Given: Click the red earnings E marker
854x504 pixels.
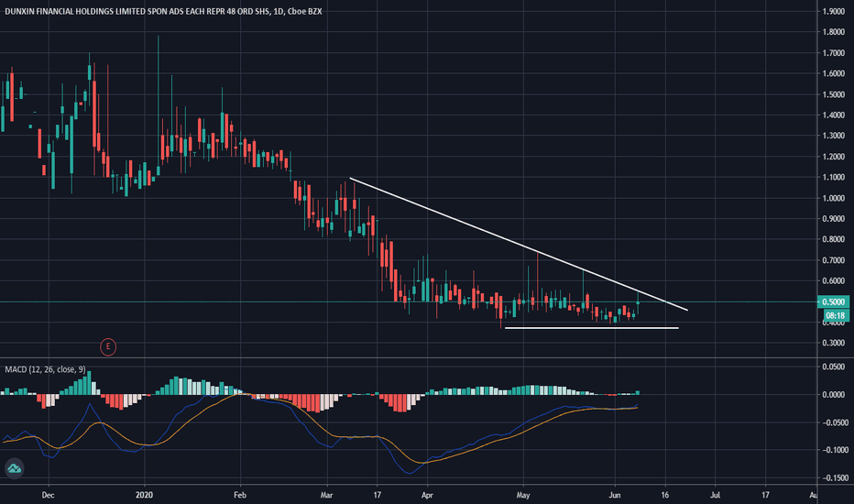Looking at the screenshot, I should click(x=108, y=346).
